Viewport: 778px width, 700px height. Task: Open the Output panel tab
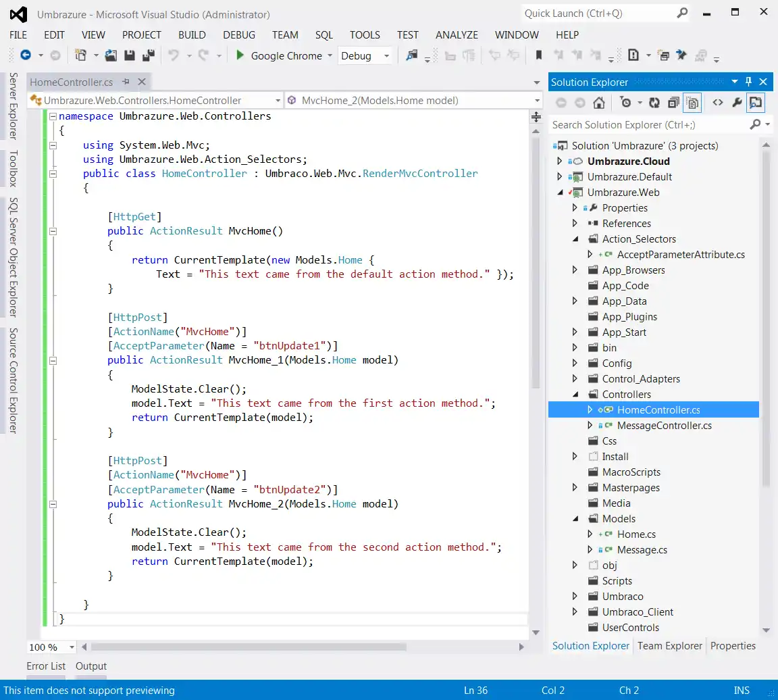point(90,666)
